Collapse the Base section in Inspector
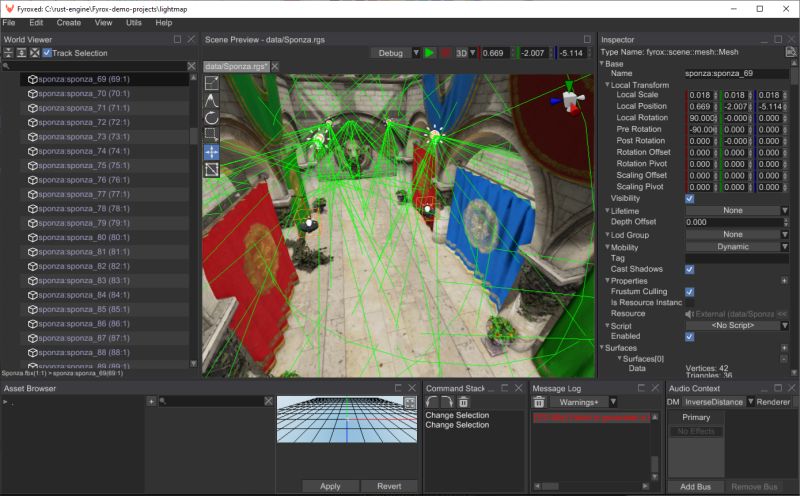The width and height of the screenshot is (800, 496). pos(602,63)
